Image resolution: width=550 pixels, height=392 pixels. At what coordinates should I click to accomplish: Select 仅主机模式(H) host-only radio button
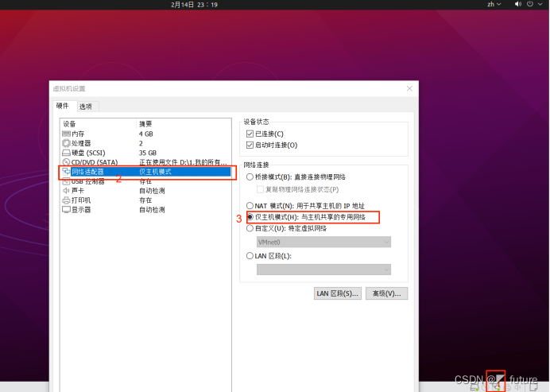point(250,217)
